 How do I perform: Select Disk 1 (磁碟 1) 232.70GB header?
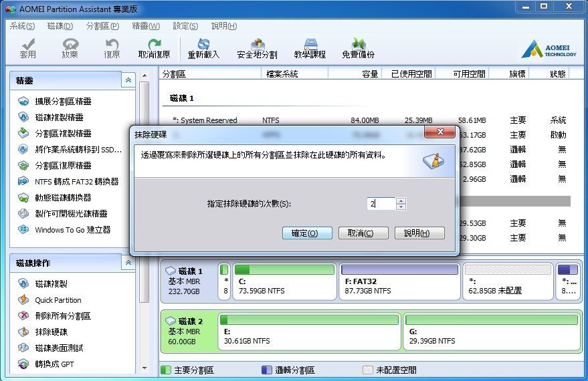(x=189, y=281)
